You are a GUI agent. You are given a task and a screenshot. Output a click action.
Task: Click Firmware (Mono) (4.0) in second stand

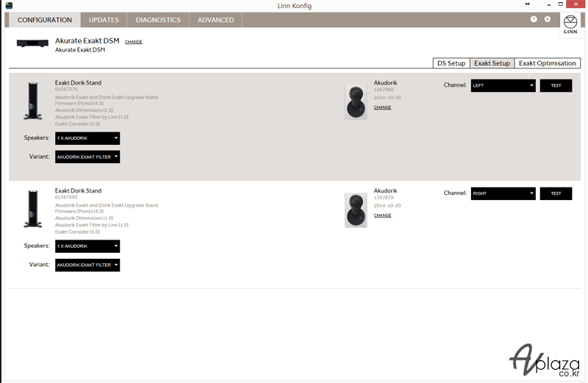coord(79,211)
